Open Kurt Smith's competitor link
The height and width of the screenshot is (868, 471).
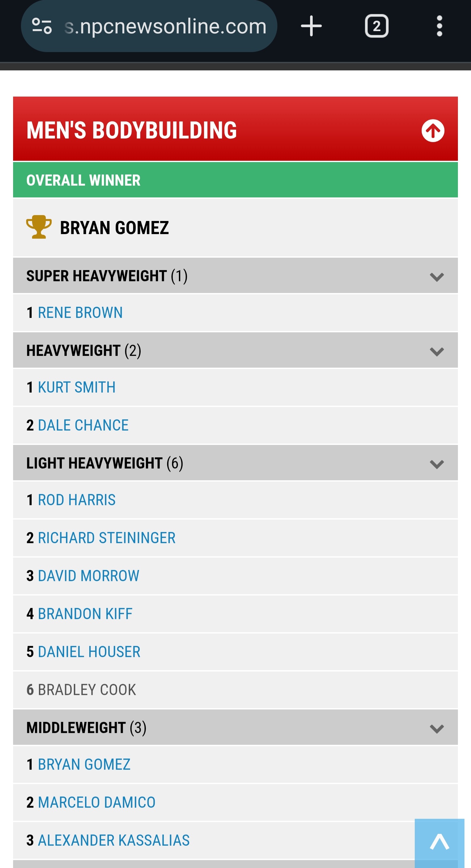click(x=77, y=387)
